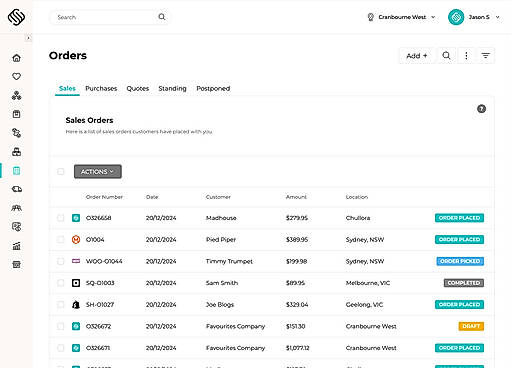Tick the checkbox for order O1004

(61, 239)
